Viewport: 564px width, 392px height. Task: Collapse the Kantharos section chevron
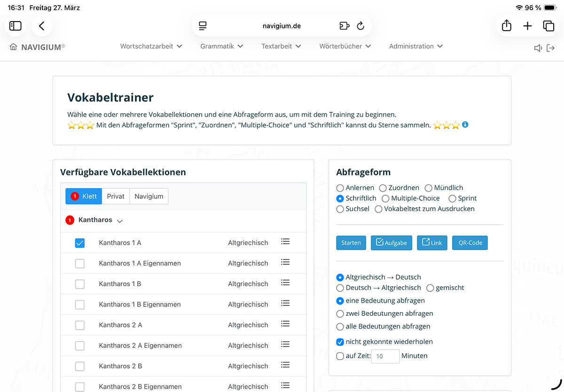tap(119, 221)
